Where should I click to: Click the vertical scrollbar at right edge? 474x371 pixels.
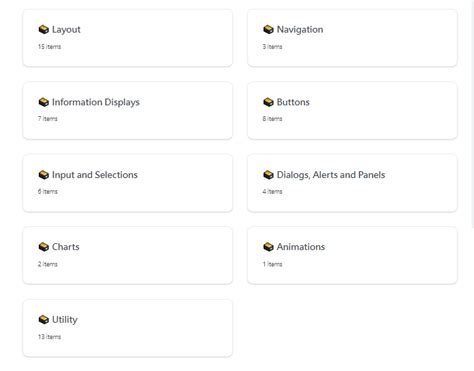472,113
